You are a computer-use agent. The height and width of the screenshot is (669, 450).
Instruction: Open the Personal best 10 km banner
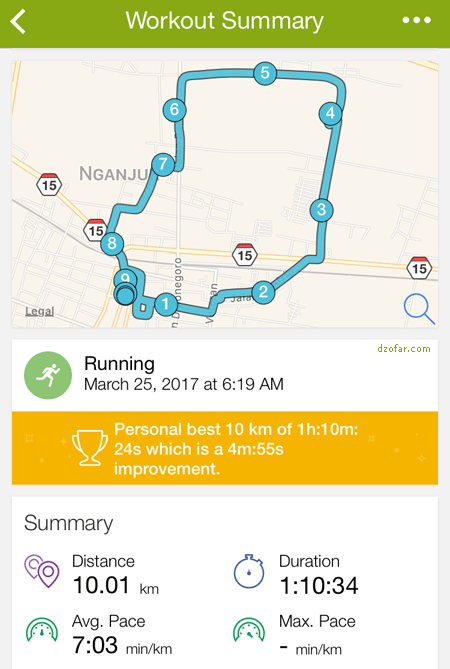(x=225, y=448)
